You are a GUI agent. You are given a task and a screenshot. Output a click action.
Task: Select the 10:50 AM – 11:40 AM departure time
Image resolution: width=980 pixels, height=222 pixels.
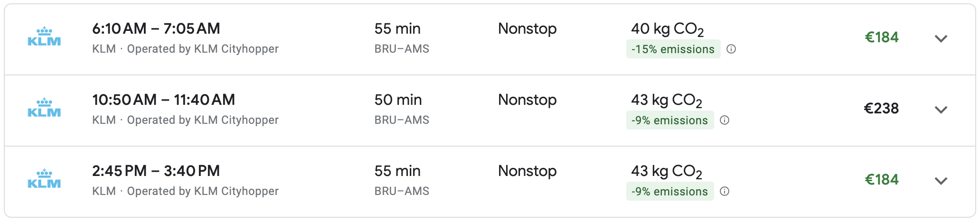point(163,100)
